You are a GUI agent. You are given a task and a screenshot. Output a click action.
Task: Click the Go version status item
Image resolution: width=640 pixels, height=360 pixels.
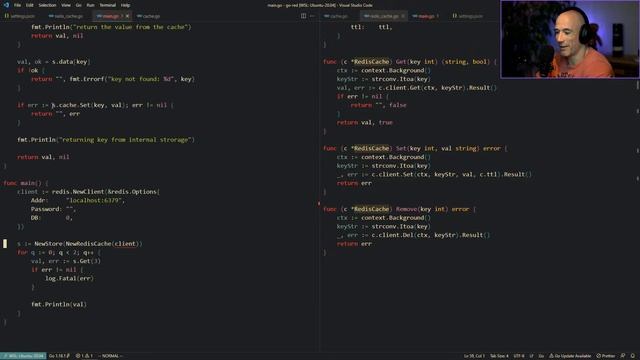(x=59, y=356)
